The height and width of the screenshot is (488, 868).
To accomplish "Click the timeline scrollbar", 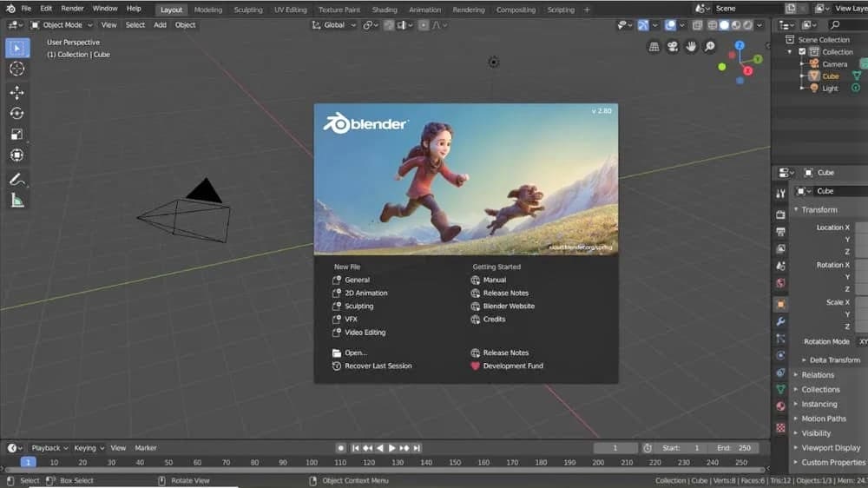I will (385, 470).
